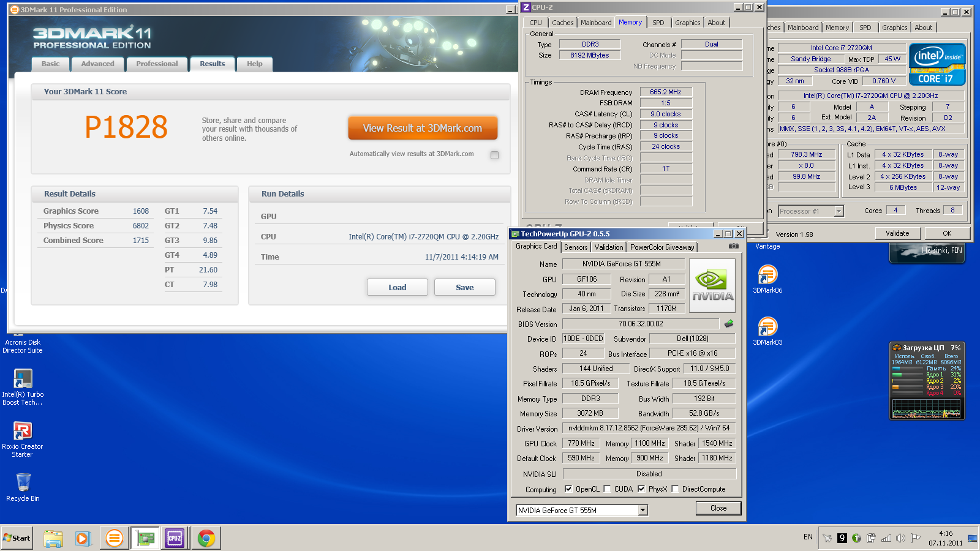Open the Sensors tab in GPU-Z
980x551 pixels.
(576, 247)
